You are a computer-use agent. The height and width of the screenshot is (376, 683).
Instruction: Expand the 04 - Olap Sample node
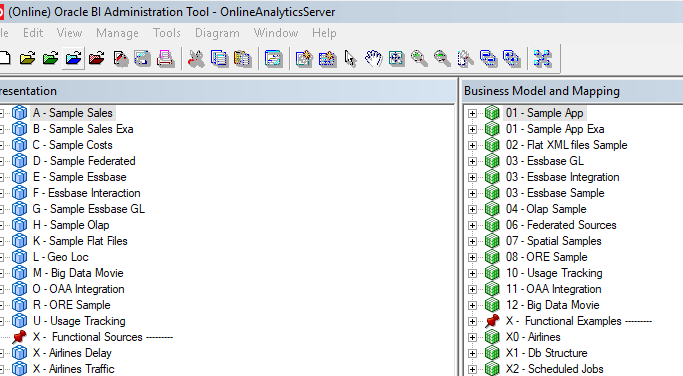472,209
